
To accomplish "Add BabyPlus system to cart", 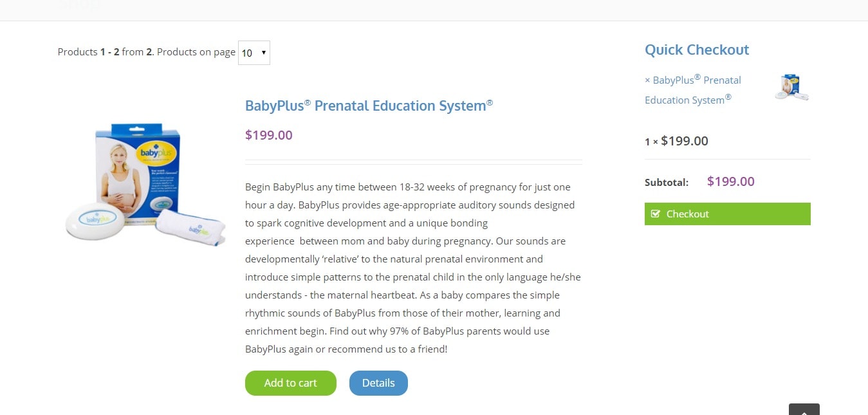I will coord(291,383).
